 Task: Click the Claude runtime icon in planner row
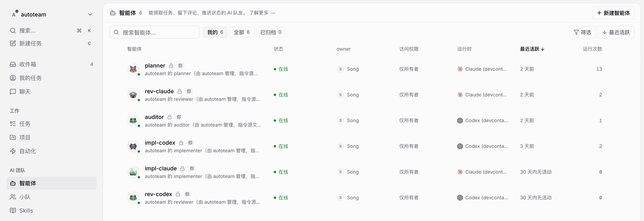(x=460, y=69)
